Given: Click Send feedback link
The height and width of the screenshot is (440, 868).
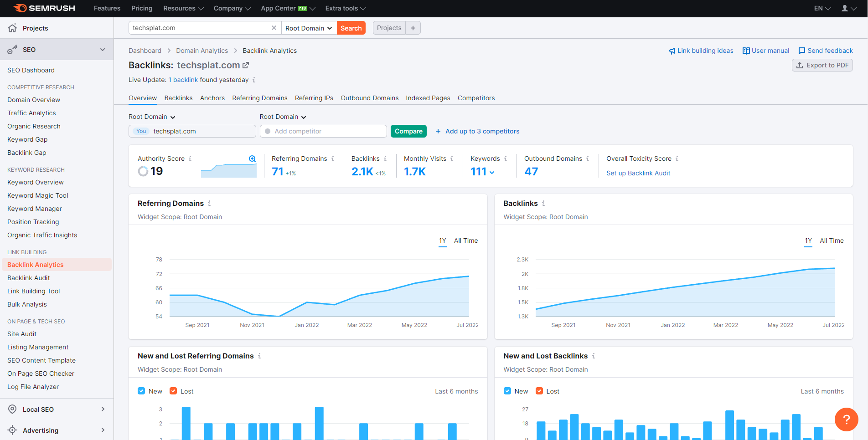Looking at the screenshot, I should 826,51.
